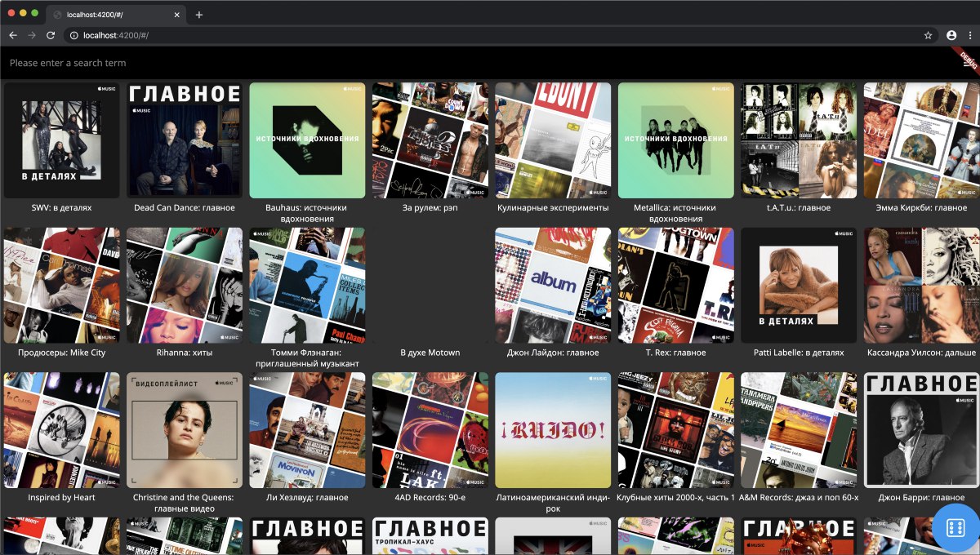The height and width of the screenshot is (555, 980).
Task: Click the browser forward arrow
Action: (x=32, y=36)
